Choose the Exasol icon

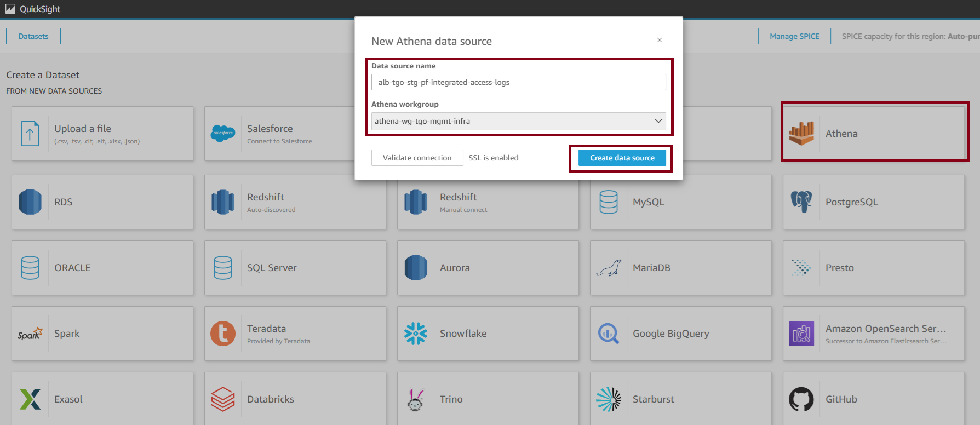pos(30,399)
